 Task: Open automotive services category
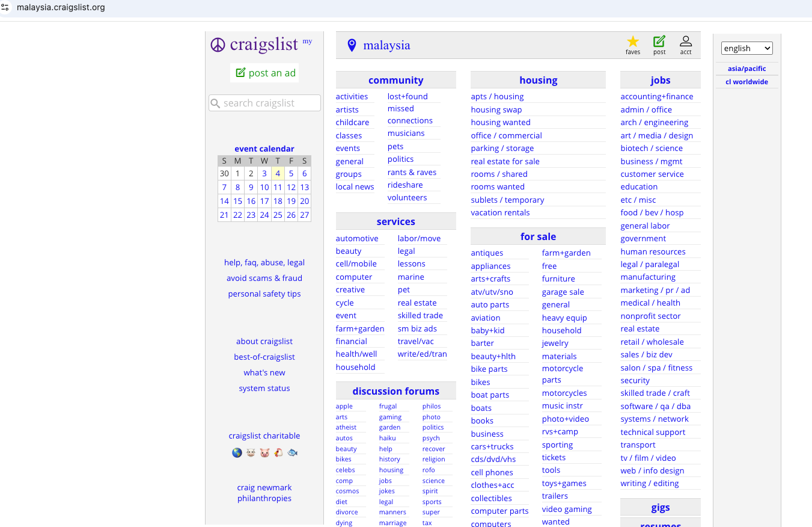[357, 238]
